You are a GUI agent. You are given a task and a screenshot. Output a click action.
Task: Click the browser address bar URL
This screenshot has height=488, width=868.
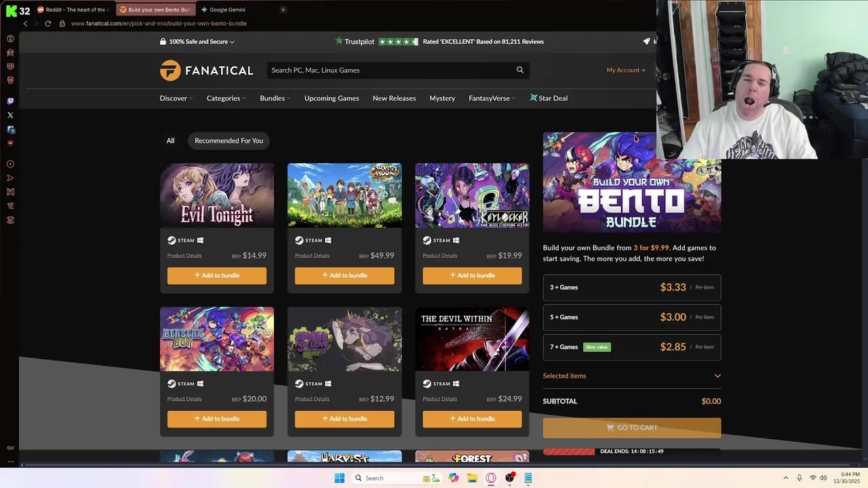point(159,23)
